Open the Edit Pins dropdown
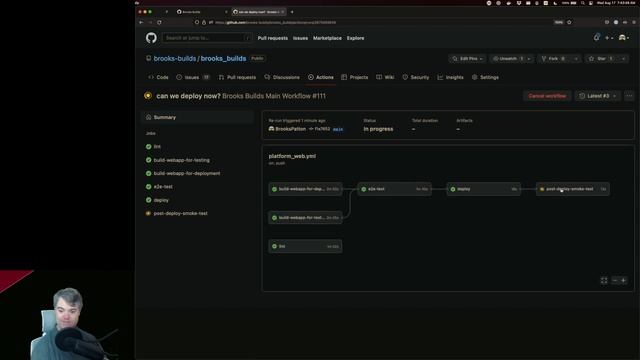 (x=467, y=59)
